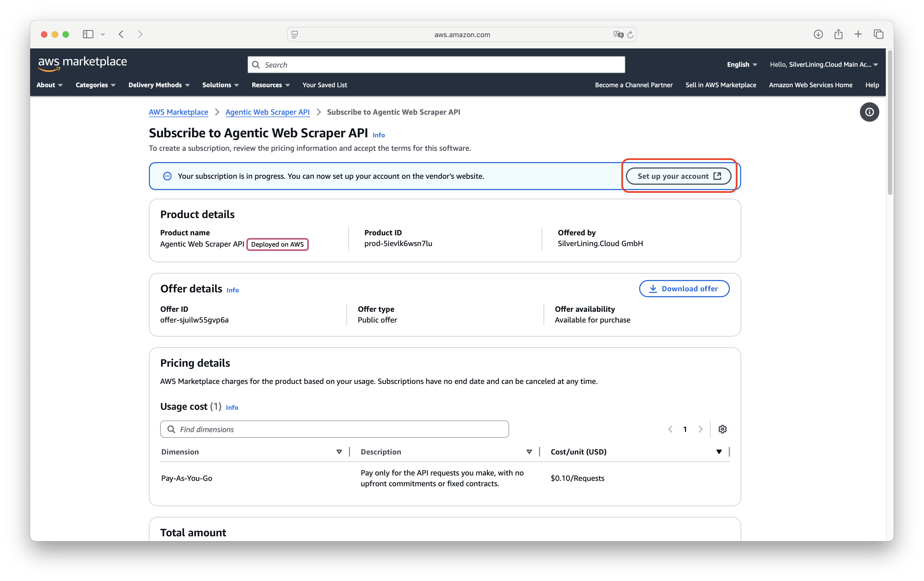Show tab overview in Safari
This screenshot has height=581, width=924.
[878, 34]
